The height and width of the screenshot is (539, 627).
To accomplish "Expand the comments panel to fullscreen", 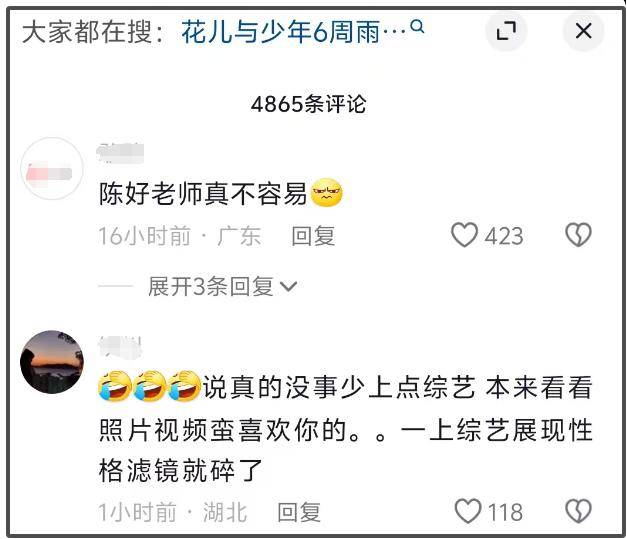I will click(506, 31).
